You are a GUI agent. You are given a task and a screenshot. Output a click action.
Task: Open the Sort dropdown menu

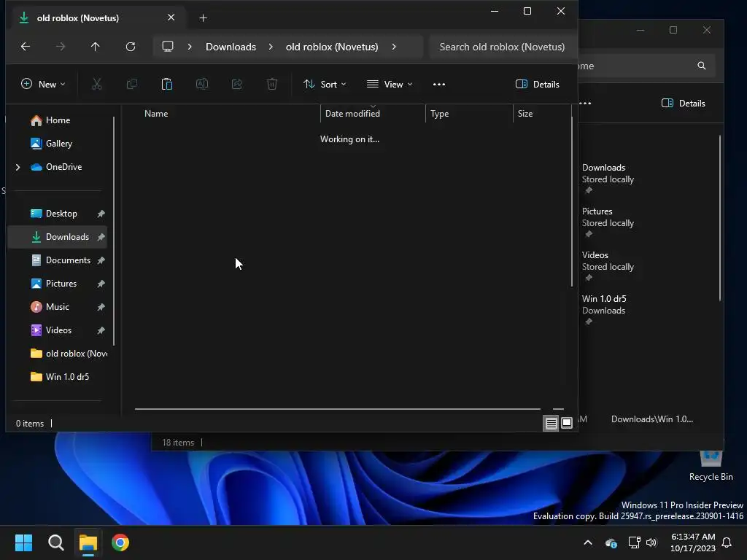(325, 85)
